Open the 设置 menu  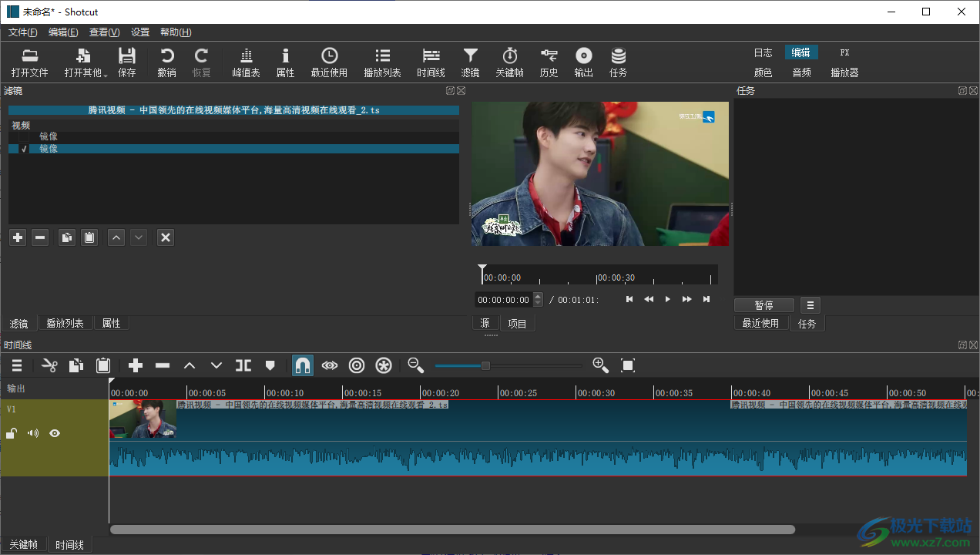coord(140,32)
